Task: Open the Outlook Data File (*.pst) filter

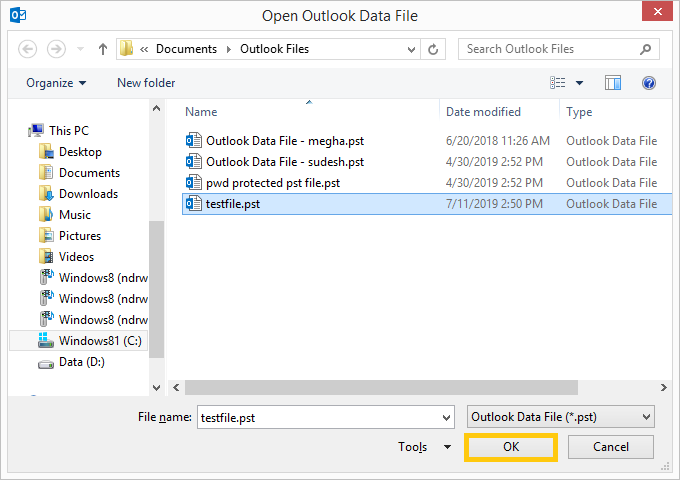Action: click(x=561, y=417)
